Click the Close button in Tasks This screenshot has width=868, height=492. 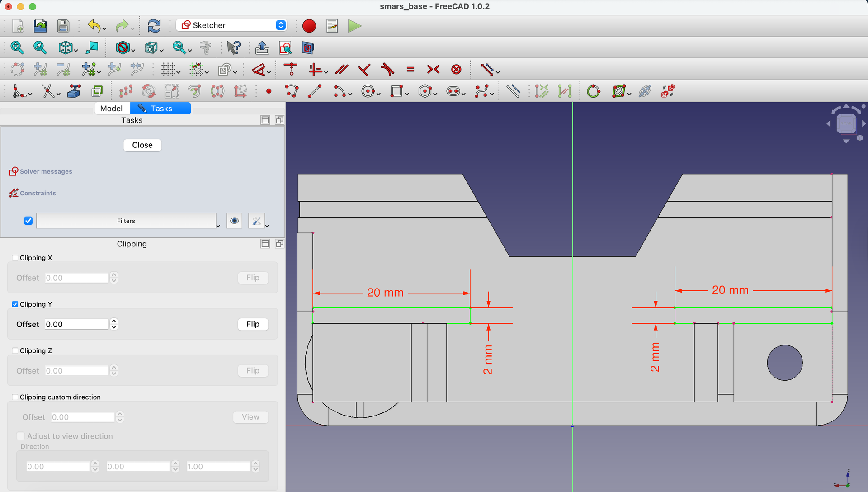coord(142,145)
